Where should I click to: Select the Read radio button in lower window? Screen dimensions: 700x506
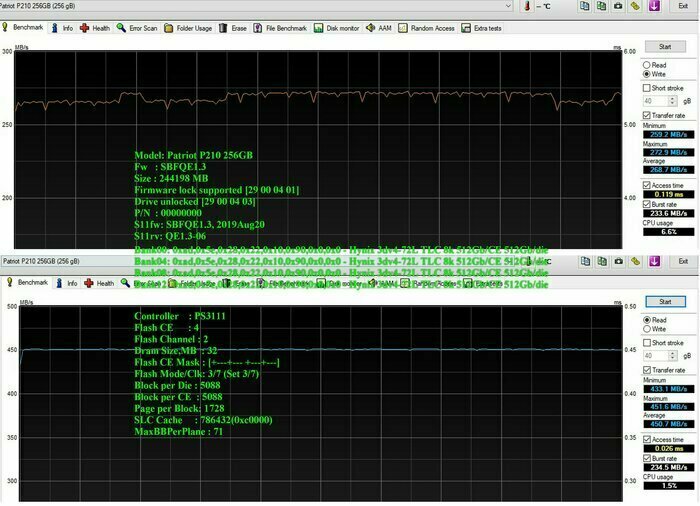(646, 320)
